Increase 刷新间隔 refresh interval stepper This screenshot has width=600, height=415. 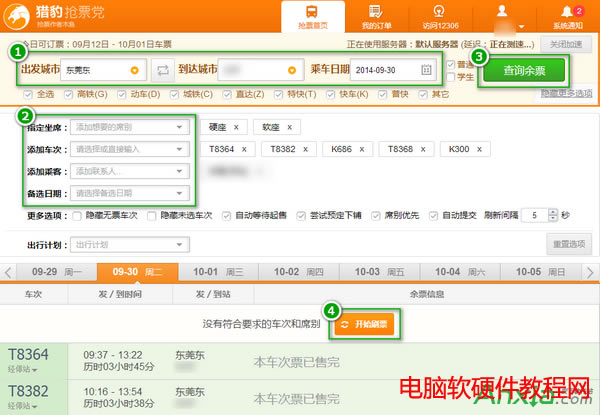[551, 212]
